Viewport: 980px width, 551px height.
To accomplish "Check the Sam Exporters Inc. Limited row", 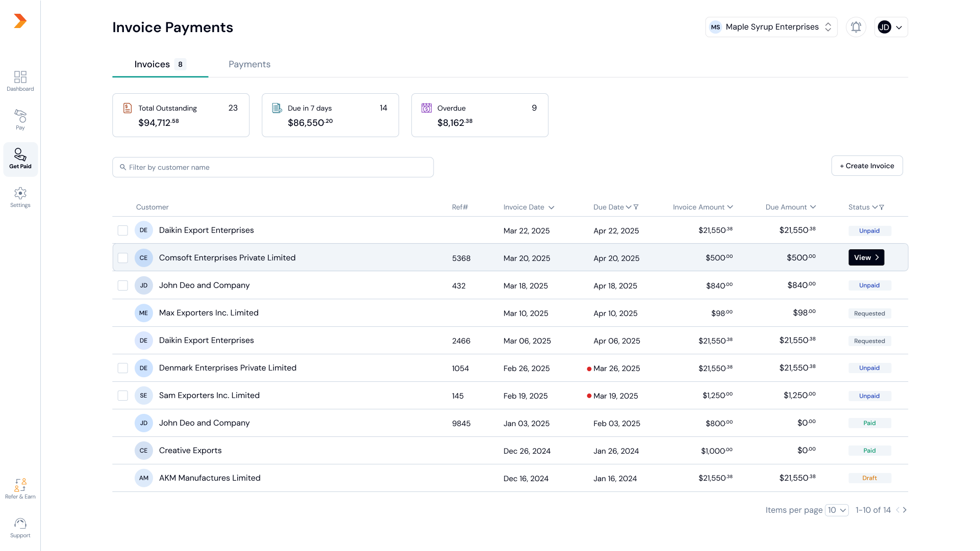I will [x=122, y=396].
